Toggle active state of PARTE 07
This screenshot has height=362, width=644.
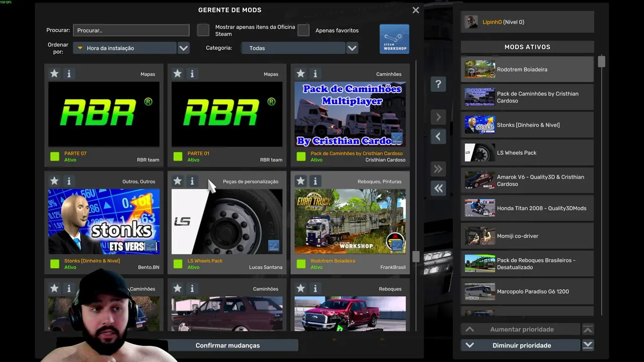[55, 156]
